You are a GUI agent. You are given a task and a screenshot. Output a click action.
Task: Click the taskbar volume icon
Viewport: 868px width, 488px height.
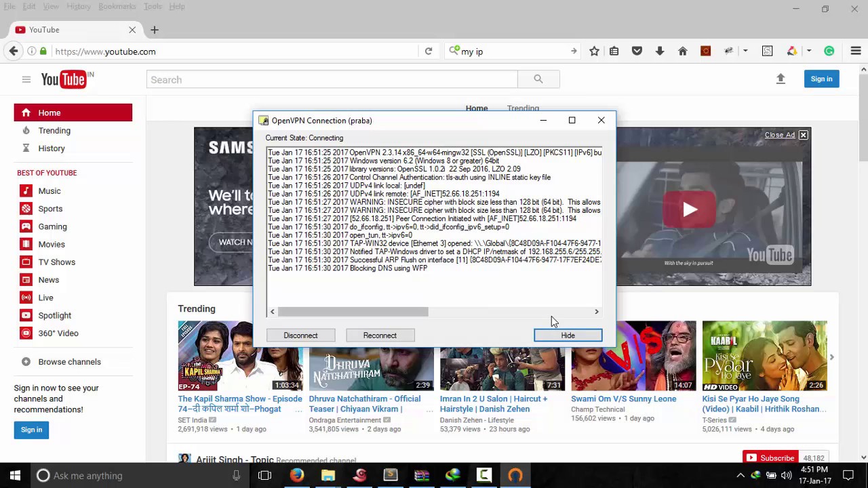[x=786, y=475]
